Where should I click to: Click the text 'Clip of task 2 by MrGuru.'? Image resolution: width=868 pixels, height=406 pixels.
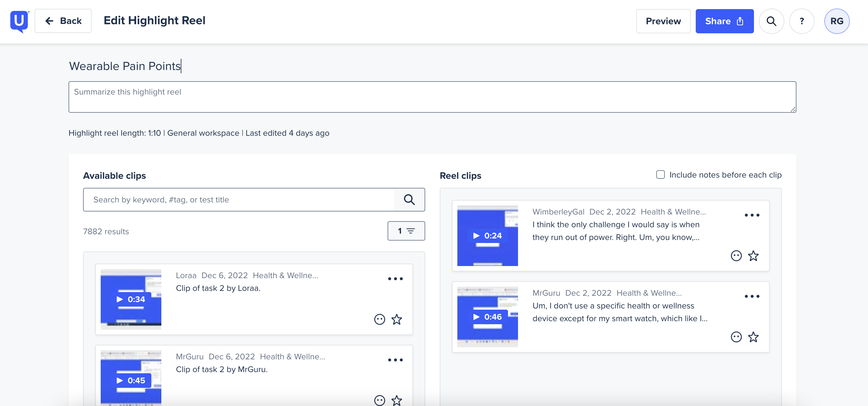222,369
